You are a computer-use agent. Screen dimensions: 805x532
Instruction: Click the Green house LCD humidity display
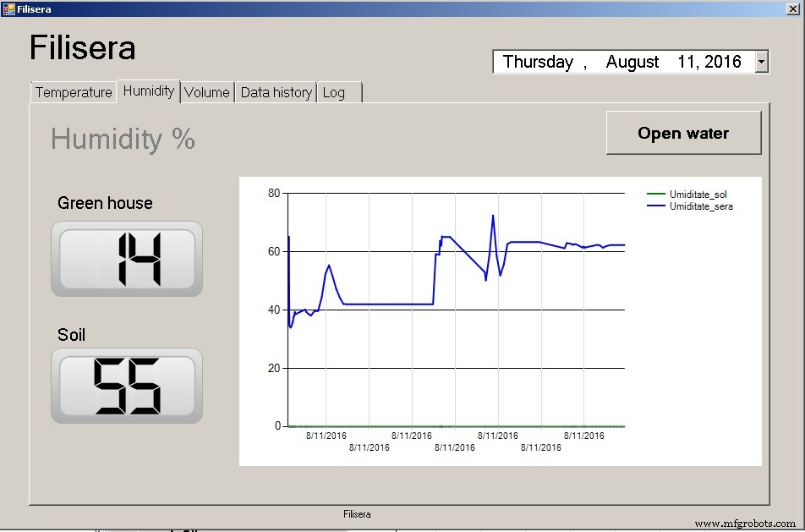pyautogui.click(x=125, y=259)
